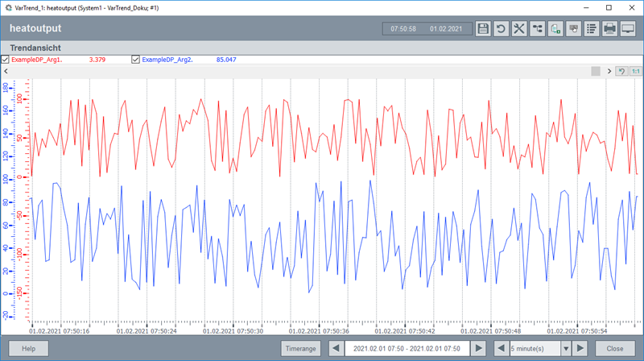644x361 pixels.
Task: Click the monitor screen icon
Action: [629, 29]
